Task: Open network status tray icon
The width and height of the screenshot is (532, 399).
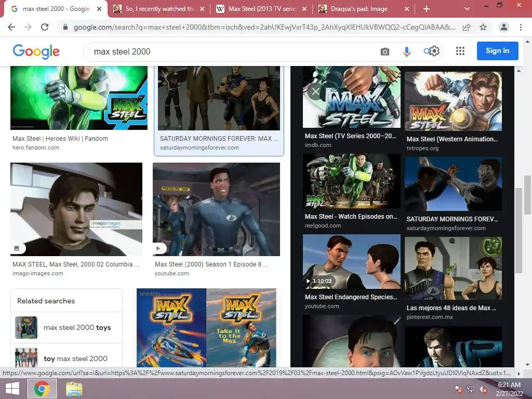Action: coord(470,389)
